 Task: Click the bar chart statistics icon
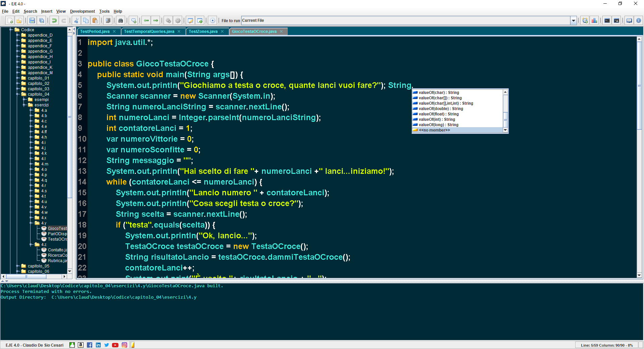coord(594,21)
